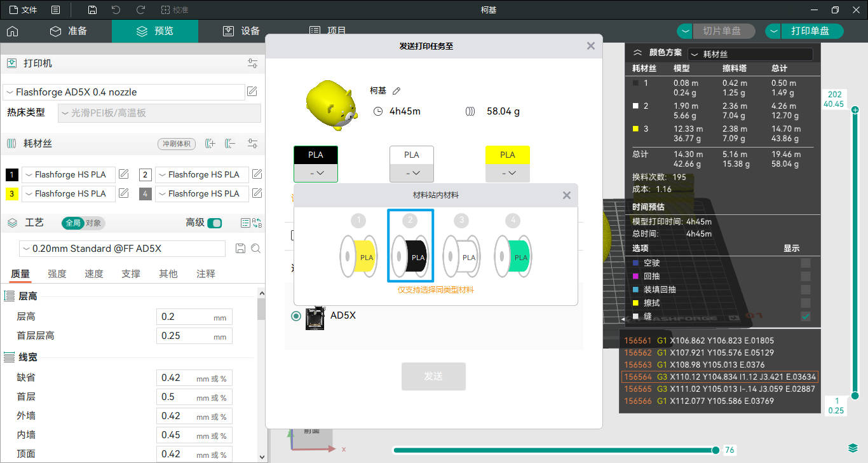
Task: Open the menu icon beside 文件
Action: pyautogui.click(x=56, y=10)
